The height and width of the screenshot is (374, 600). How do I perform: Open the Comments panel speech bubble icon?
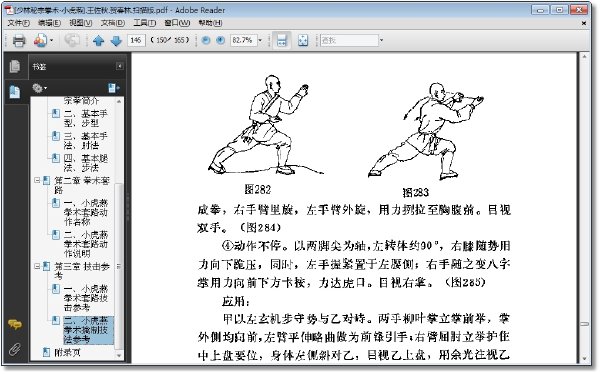[x=15, y=325]
